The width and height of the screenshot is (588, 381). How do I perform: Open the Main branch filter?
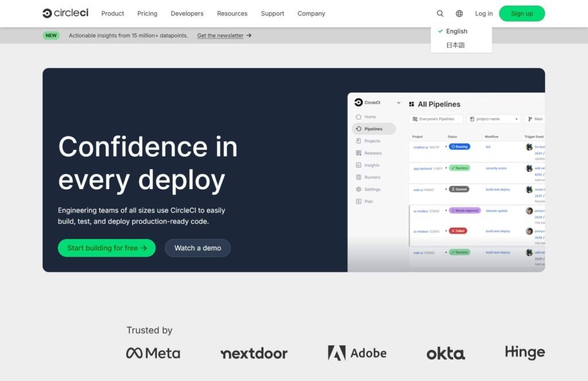coord(535,119)
